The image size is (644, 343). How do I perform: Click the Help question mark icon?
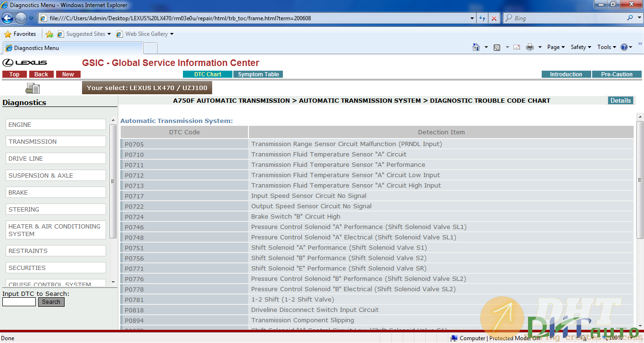tap(624, 47)
